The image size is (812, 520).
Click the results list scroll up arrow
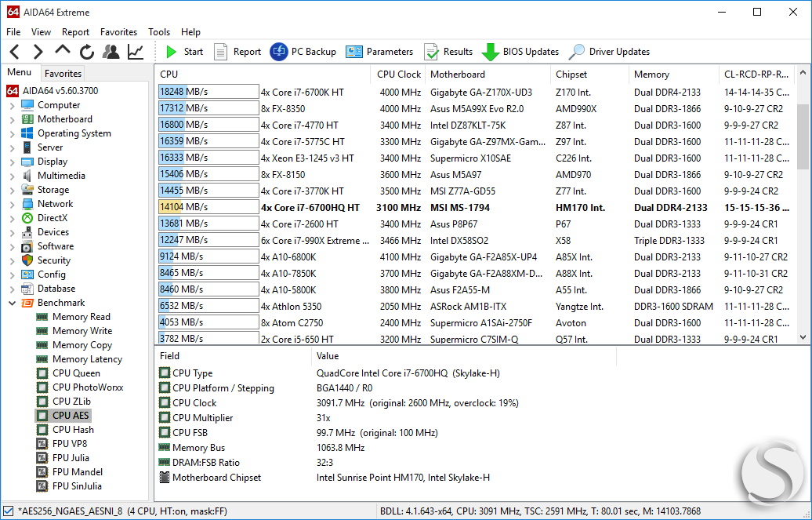pos(803,73)
